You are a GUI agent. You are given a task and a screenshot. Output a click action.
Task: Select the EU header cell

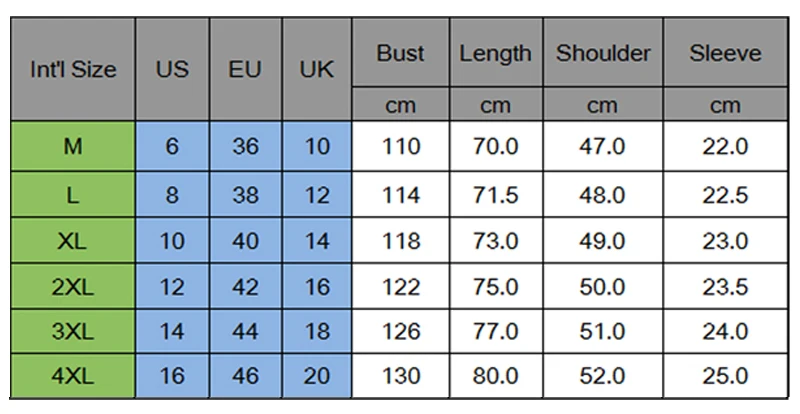pos(245,69)
